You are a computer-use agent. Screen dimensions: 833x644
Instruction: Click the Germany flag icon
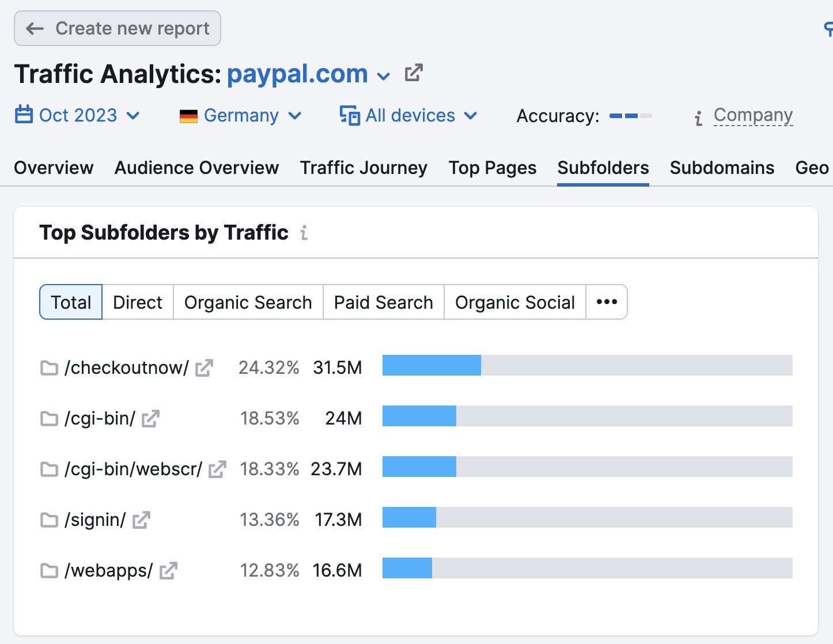pyautogui.click(x=188, y=116)
